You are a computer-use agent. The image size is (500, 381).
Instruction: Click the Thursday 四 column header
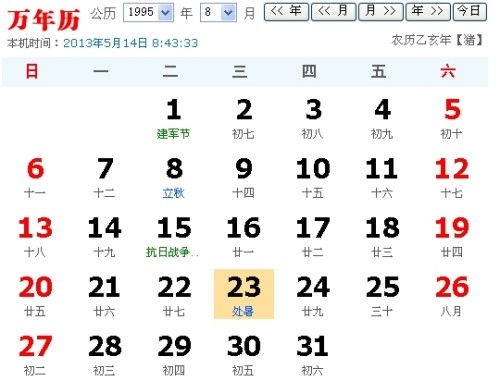pyautogui.click(x=309, y=72)
